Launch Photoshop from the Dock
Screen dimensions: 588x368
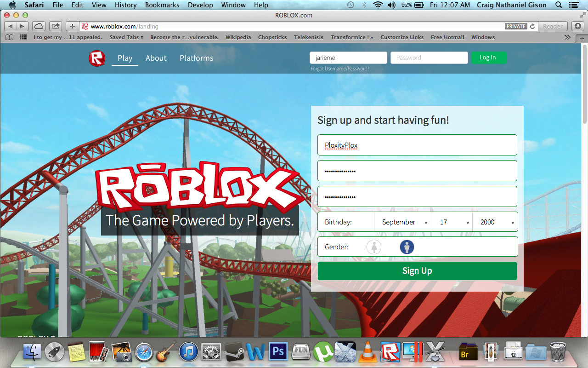click(278, 352)
